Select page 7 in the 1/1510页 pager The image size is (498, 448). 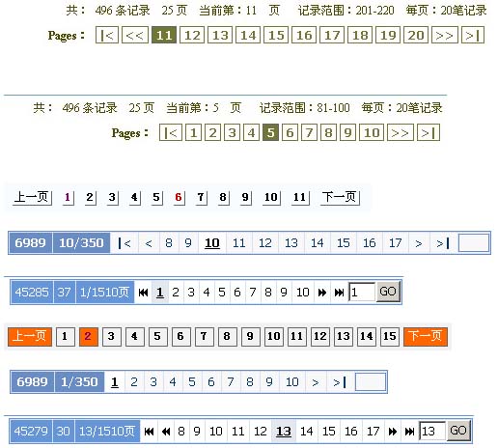(253, 293)
